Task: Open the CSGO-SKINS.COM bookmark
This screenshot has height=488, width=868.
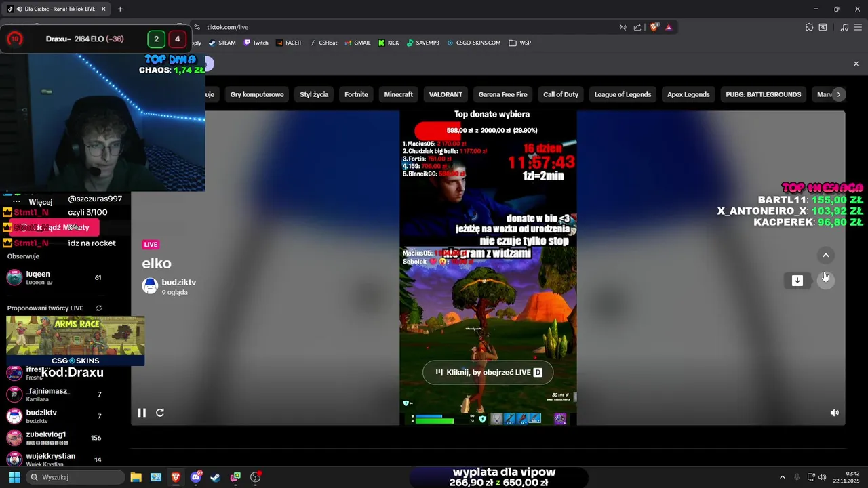Action: click(x=474, y=43)
